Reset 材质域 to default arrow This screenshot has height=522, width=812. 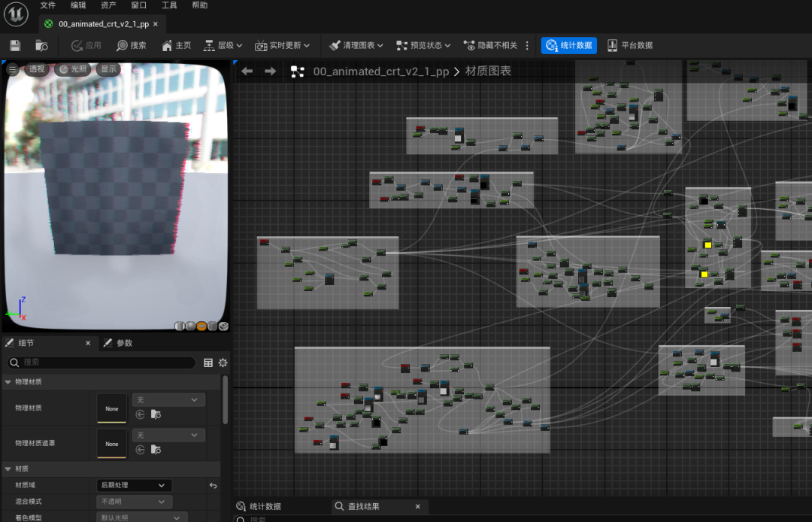coord(213,485)
